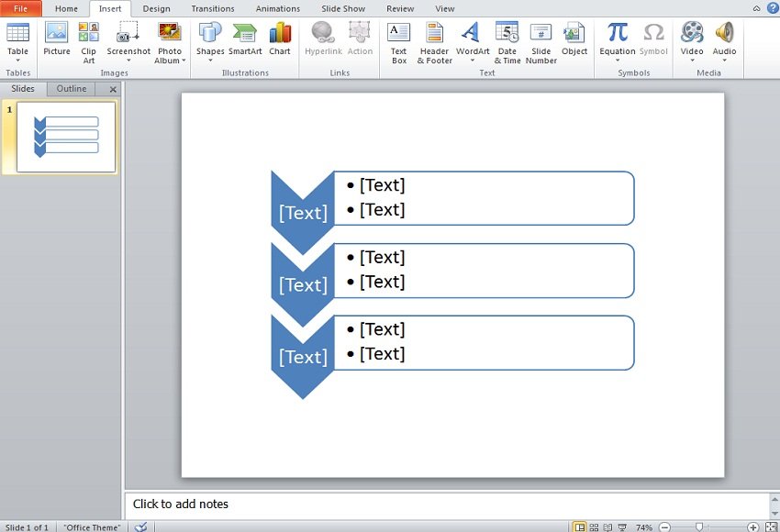
Task: Click the File button
Action: [x=20, y=8]
